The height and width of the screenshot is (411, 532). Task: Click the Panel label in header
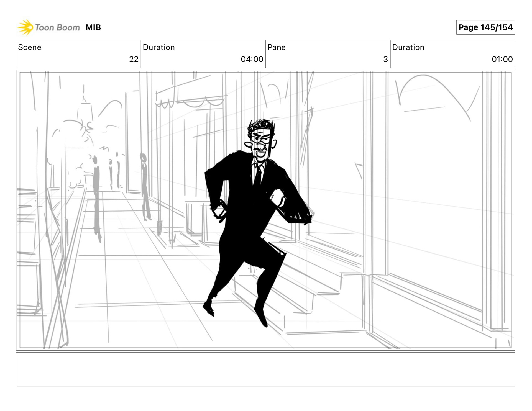277,47
